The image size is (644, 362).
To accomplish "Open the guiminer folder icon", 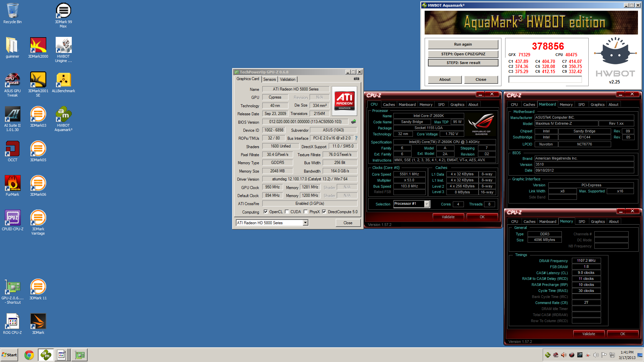I will click(12, 48).
